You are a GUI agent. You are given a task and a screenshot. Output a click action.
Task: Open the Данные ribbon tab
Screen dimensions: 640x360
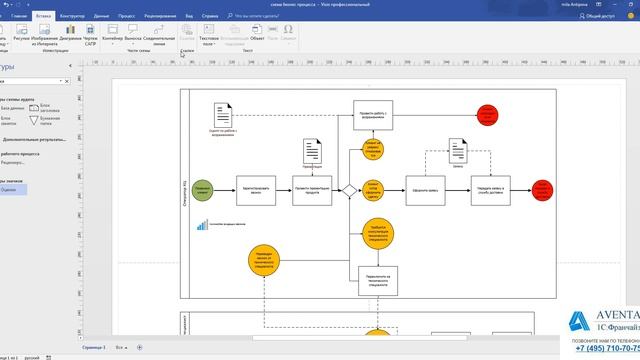101,16
